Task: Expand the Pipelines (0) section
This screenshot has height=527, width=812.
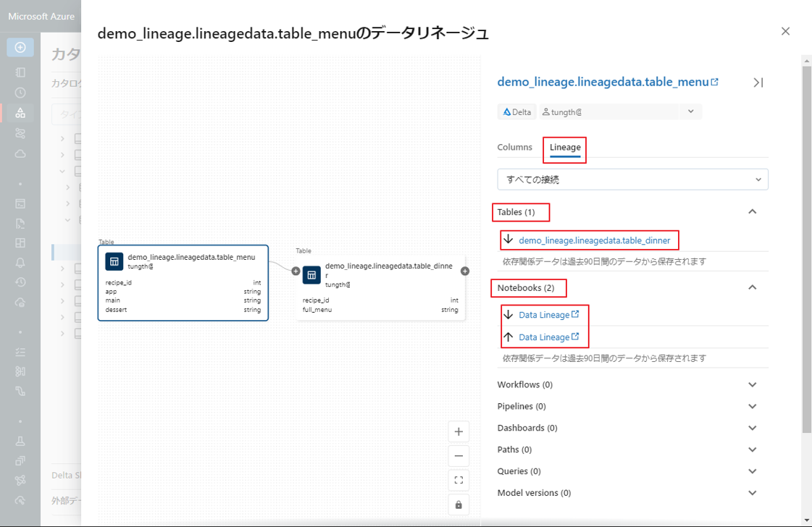Action: [x=753, y=406]
